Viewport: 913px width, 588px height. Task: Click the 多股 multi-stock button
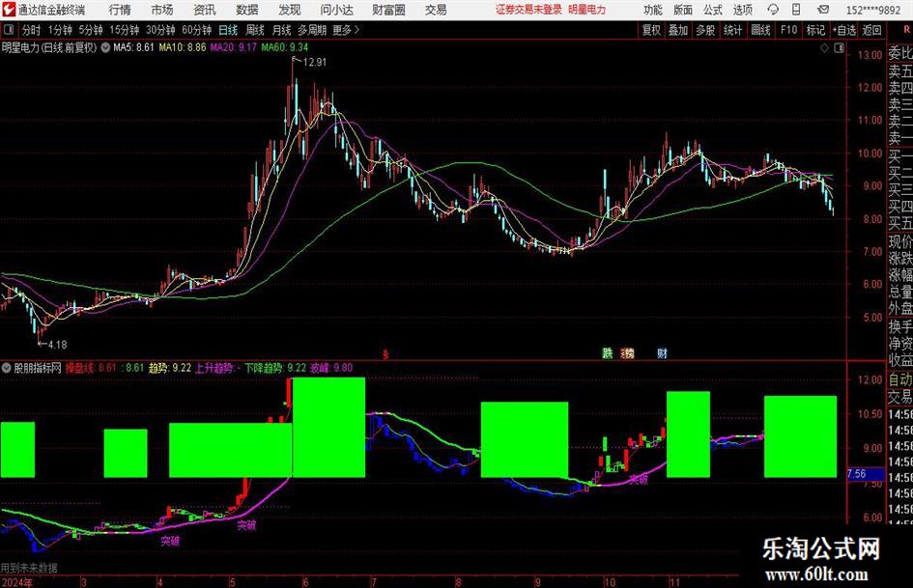705,30
